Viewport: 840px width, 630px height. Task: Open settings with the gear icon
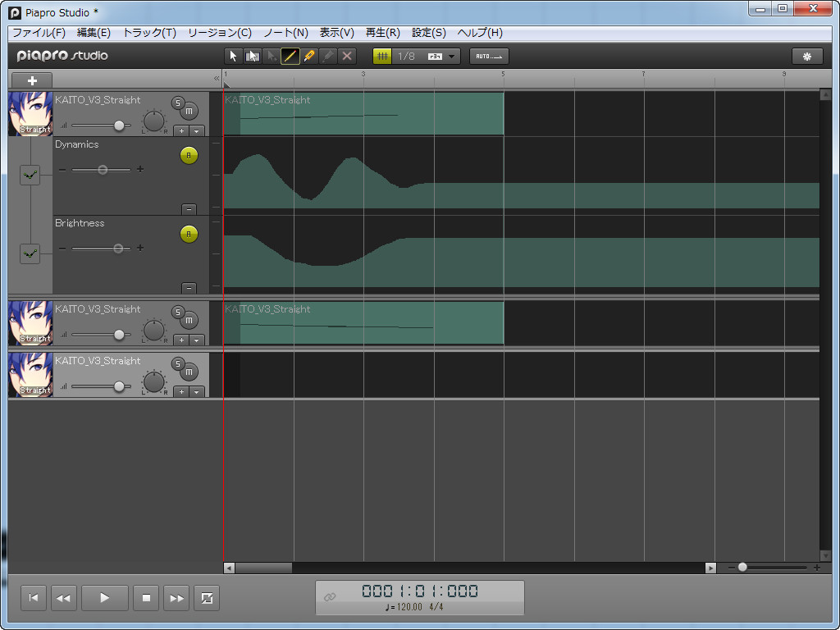tap(807, 57)
